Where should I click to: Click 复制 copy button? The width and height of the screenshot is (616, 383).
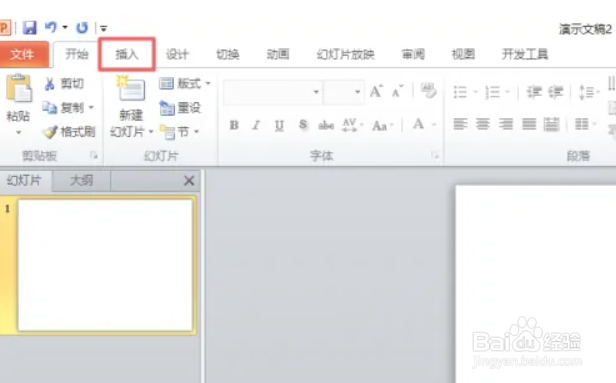tap(63, 107)
